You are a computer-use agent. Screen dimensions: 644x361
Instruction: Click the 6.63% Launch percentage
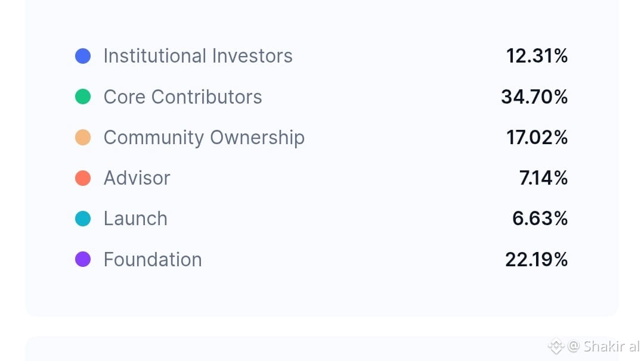(540, 219)
